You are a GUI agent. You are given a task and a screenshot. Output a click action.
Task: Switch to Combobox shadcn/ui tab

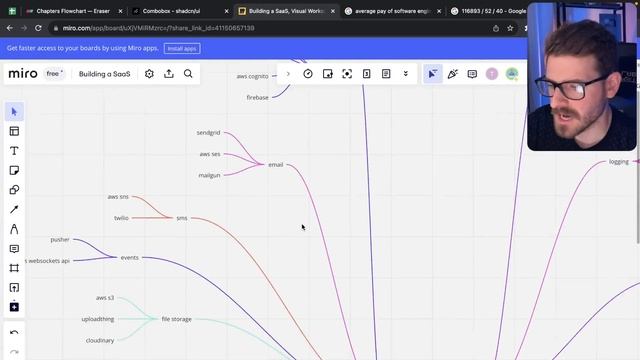(171, 11)
